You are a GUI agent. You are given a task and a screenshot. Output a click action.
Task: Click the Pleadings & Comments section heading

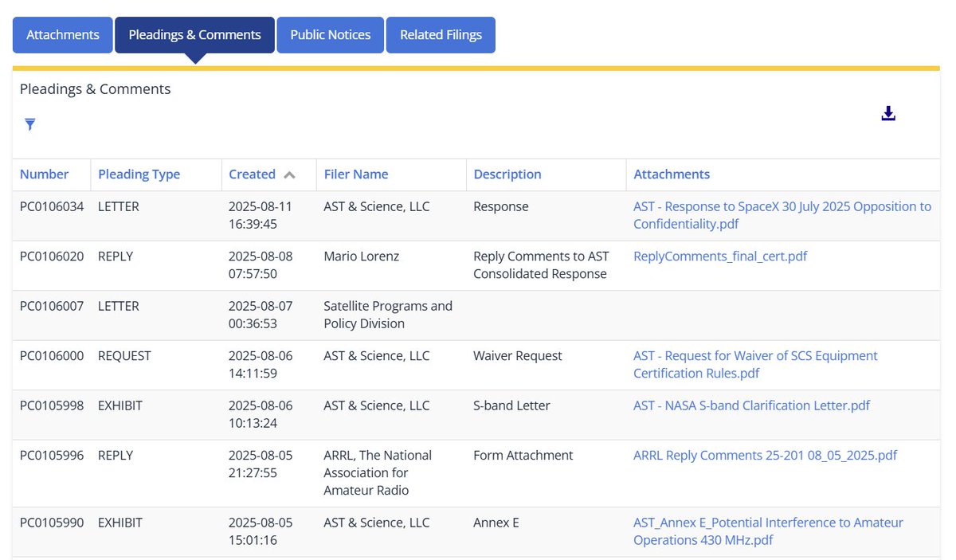click(96, 89)
